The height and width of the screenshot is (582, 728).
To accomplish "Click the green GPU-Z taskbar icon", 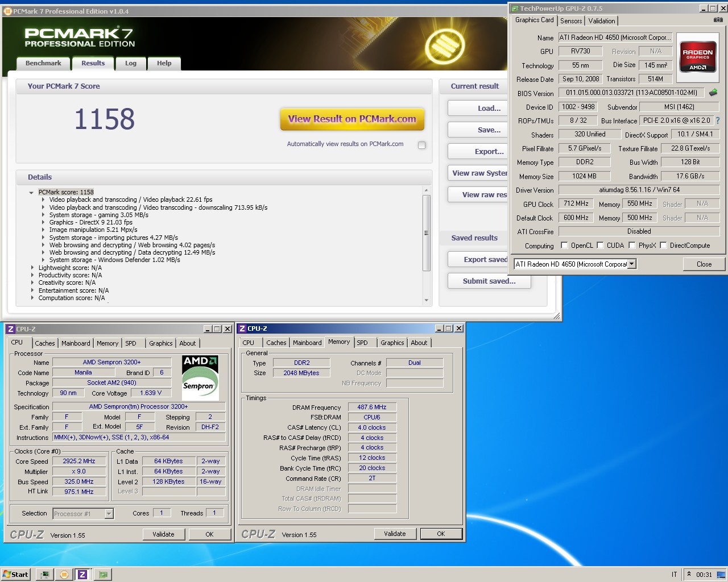I will tap(103, 574).
